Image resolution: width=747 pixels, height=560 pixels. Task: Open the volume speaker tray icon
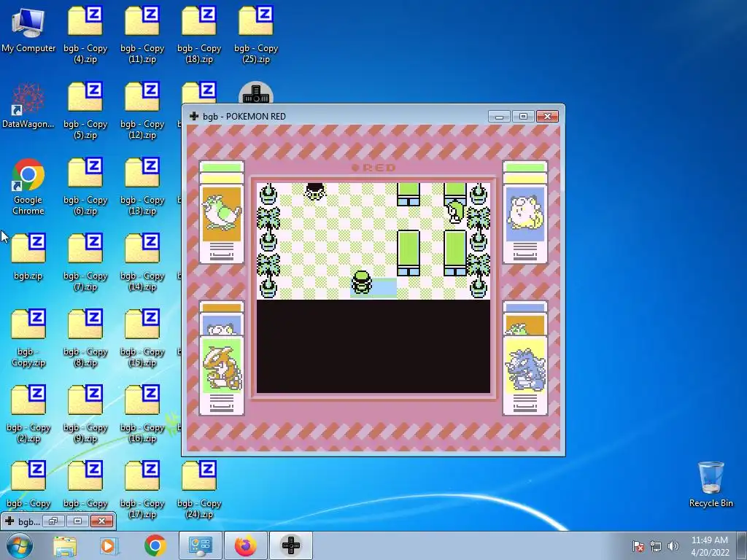[673, 546]
